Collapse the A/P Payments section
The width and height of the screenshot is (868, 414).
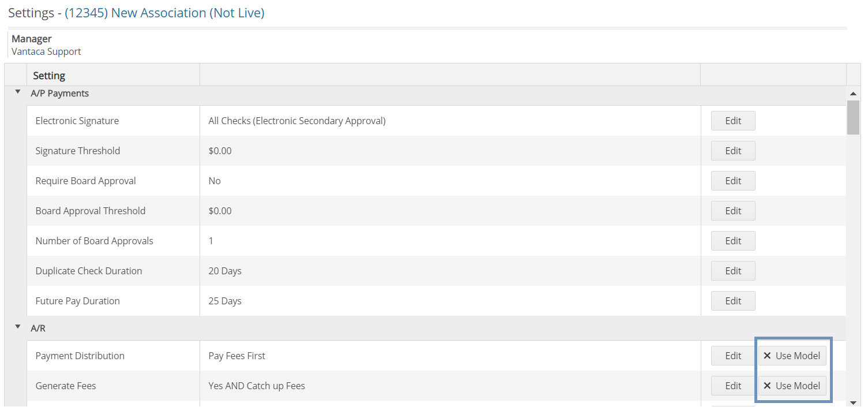tap(18, 92)
